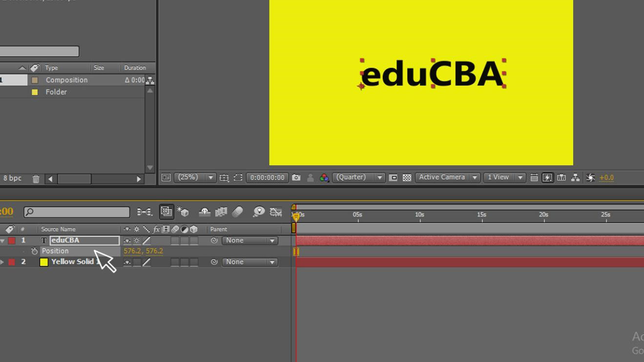644x362 pixels.
Task: Open the Graph Editor in timeline
Action: pyautogui.click(x=276, y=212)
